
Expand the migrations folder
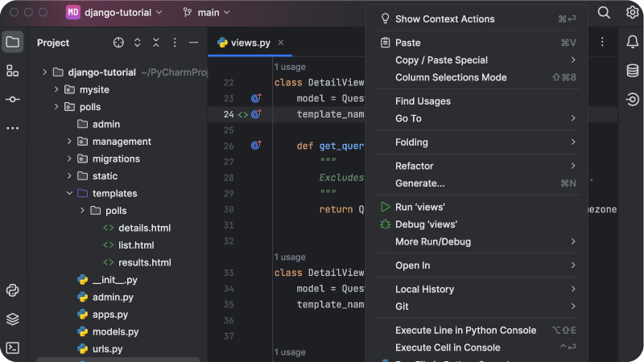[69, 158]
